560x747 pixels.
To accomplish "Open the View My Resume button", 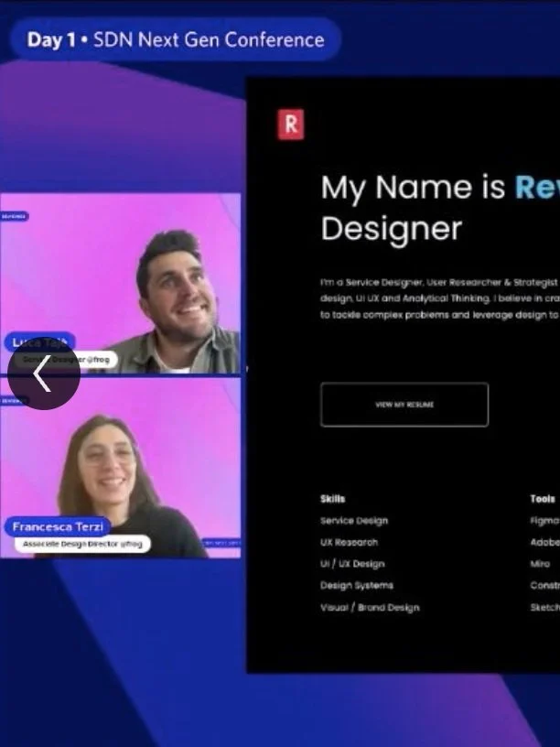I will tap(404, 405).
